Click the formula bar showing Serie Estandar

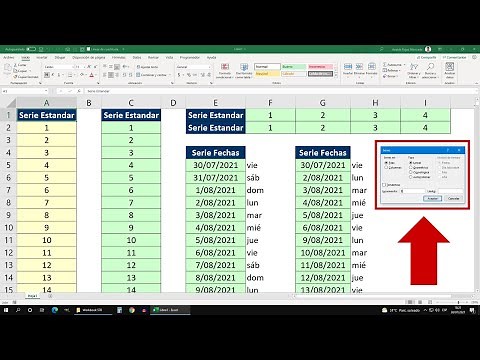[280, 91]
